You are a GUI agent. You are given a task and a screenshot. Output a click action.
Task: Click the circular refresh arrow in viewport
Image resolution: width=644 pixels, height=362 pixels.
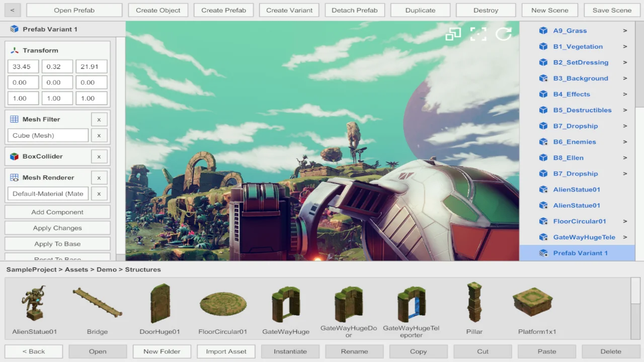point(503,34)
